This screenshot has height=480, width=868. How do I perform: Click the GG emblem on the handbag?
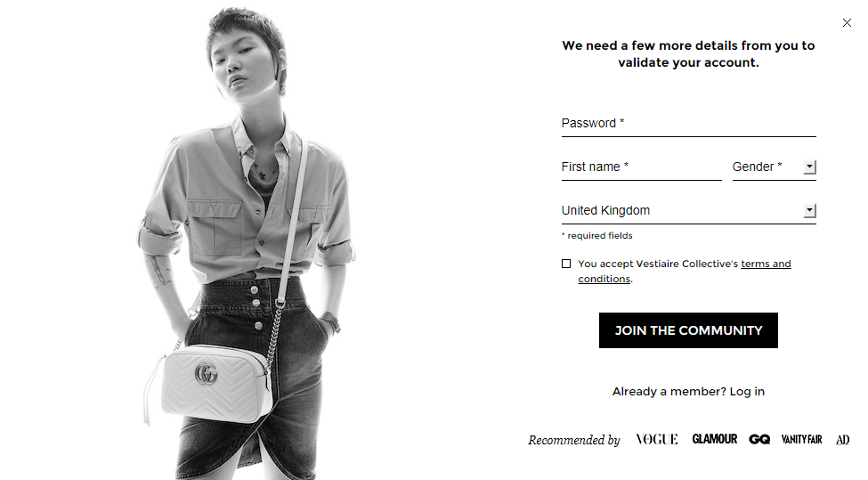(x=206, y=374)
